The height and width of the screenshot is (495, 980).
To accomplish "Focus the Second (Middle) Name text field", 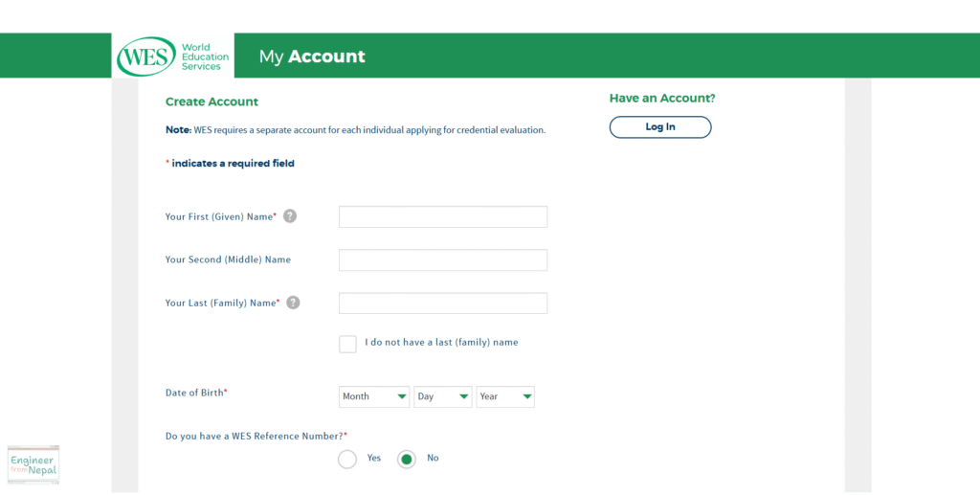I will coord(443,260).
